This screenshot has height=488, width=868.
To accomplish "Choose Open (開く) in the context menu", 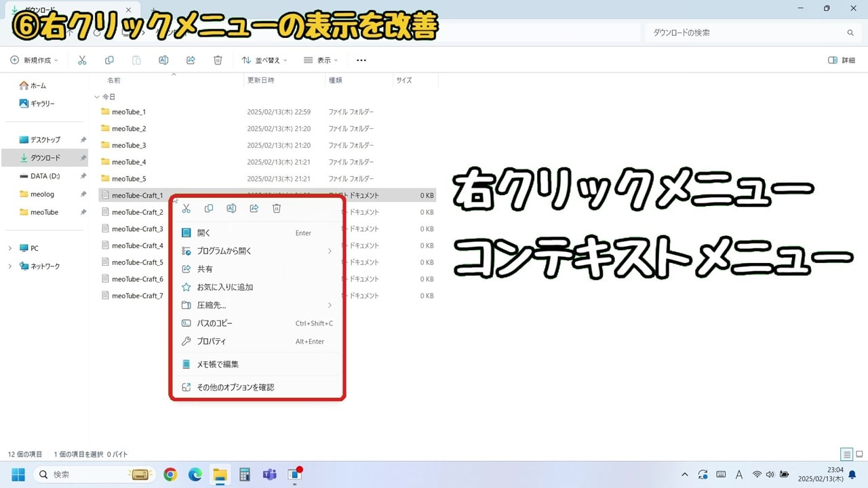I will click(x=257, y=232).
